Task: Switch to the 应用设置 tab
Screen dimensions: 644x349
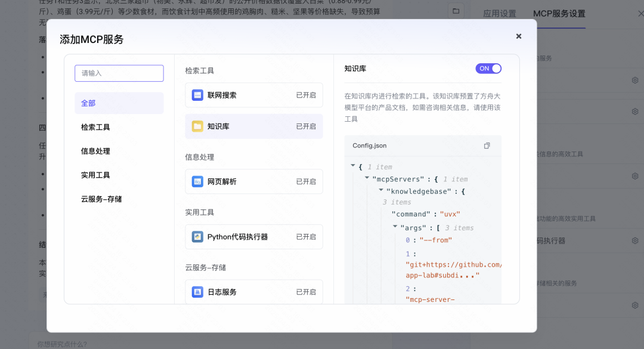Action: pos(499,13)
